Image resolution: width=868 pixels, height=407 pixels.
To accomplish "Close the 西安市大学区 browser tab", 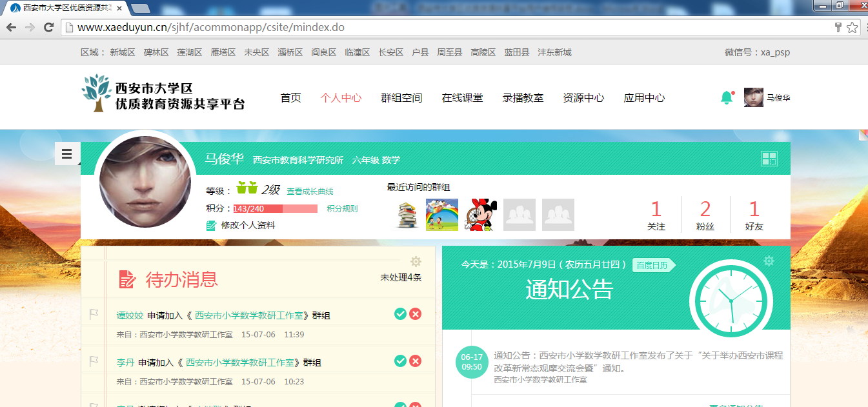I will 119,8.
